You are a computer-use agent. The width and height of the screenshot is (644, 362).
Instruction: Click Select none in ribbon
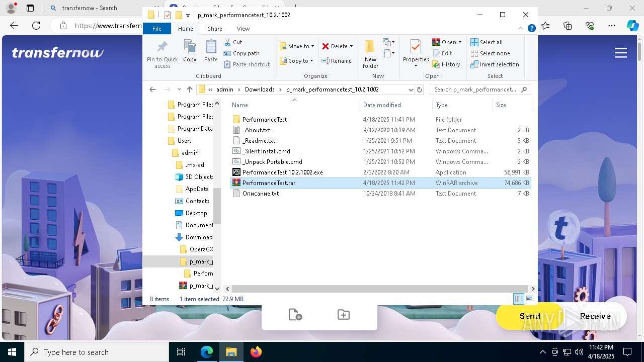[490, 53]
